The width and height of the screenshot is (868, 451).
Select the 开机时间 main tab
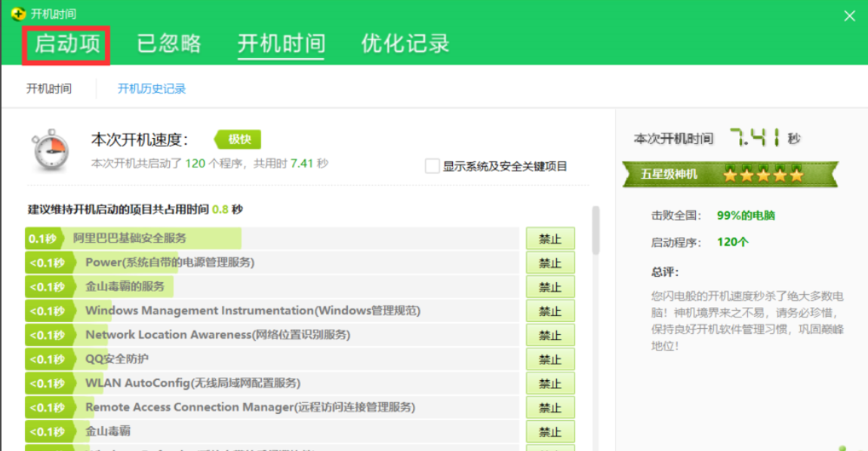click(281, 44)
